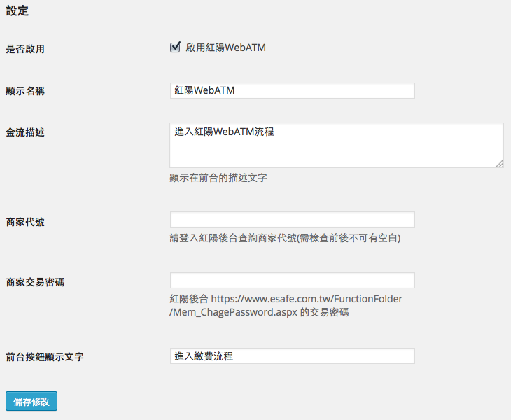Uncheck the 啟用紅陽WebATM checkbox
Screen dimensions: 511x420
point(175,48)
